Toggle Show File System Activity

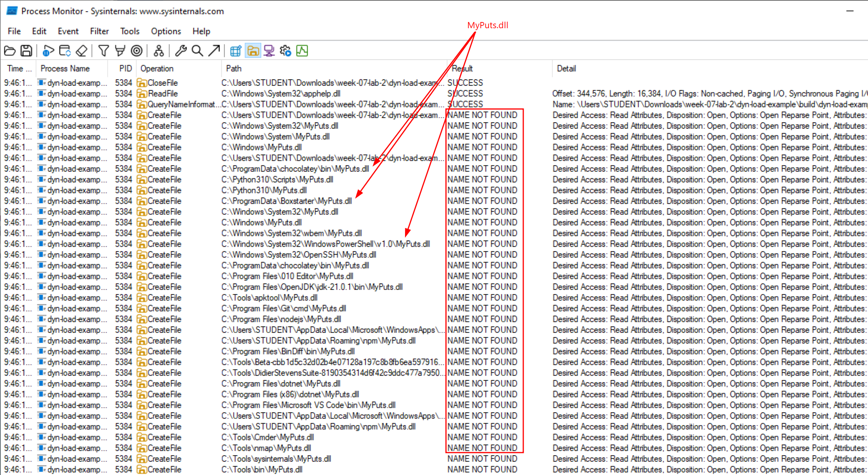click(x=253, y=51)
